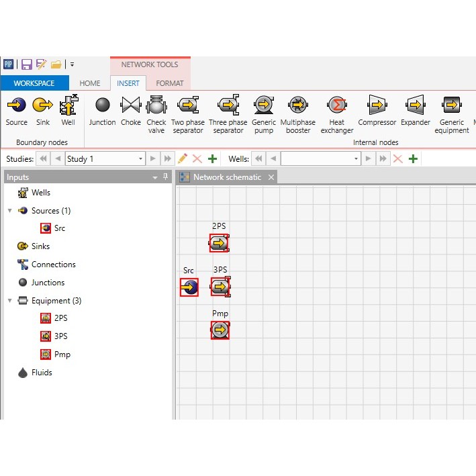Screen dimensions: 476x476
Task: Close the Network schematic tab
Action: coord(271,177)
